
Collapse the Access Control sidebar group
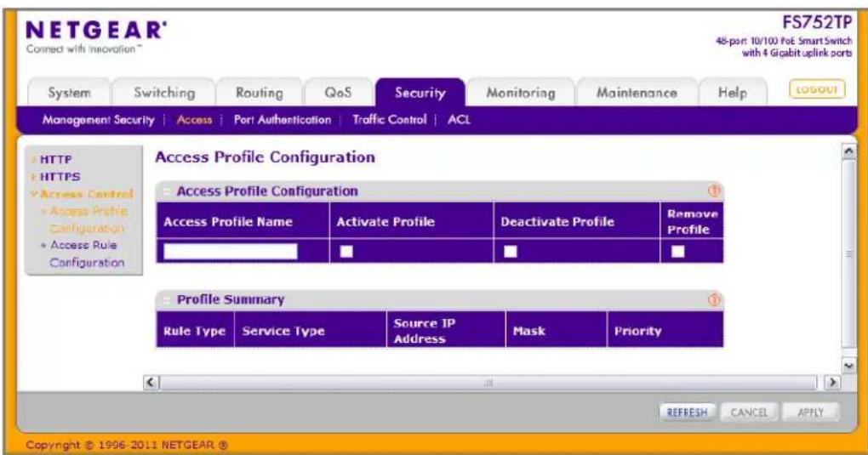[x=82, y=194]
